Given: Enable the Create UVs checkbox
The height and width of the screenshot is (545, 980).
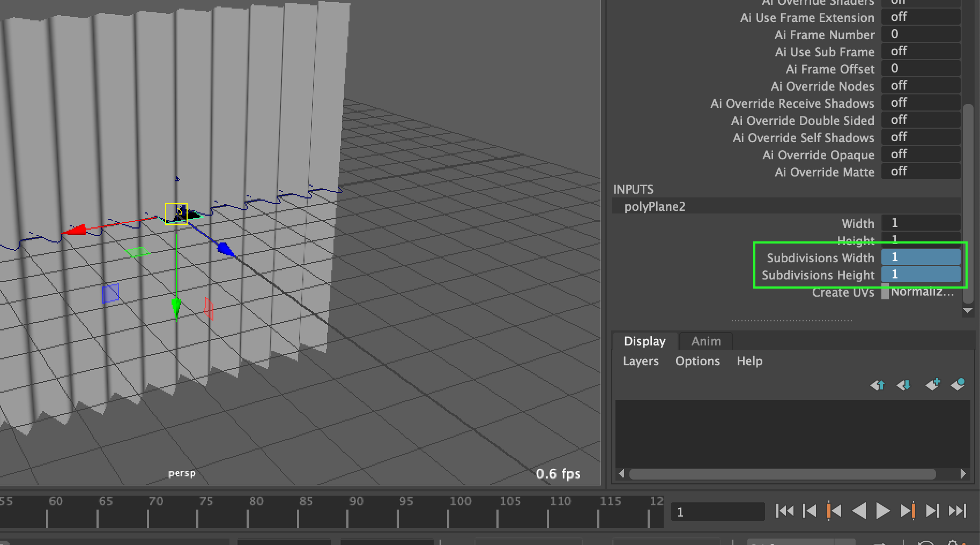Looking at the screenshot, I should click(885, 292).
